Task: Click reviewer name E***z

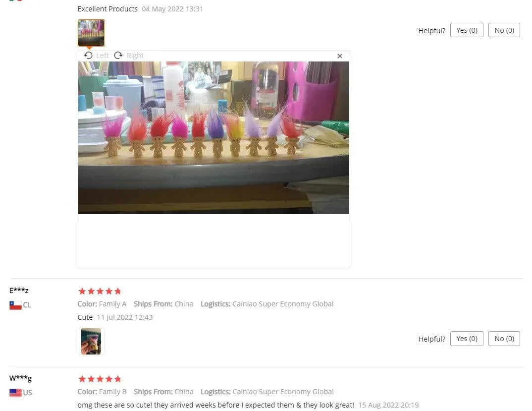Action: point(19,291)
